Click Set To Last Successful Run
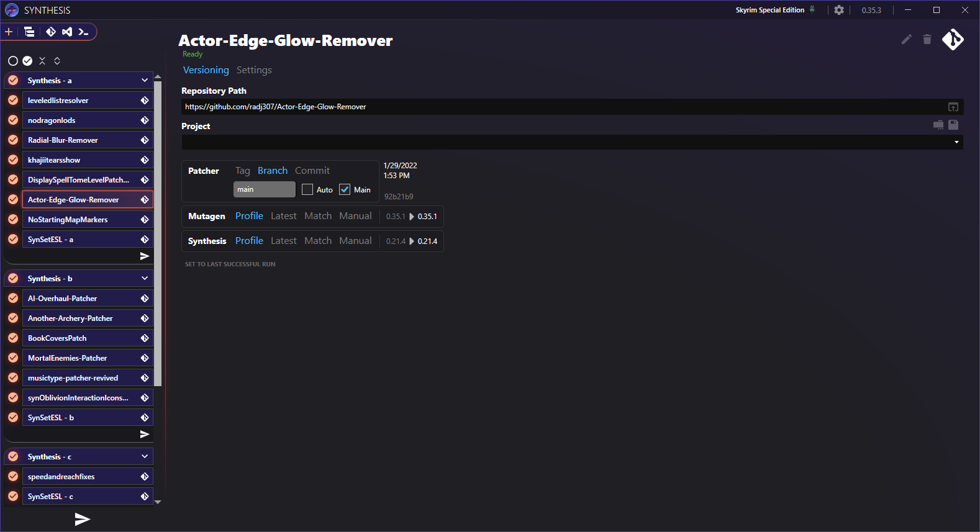 (x=230, y=264)
